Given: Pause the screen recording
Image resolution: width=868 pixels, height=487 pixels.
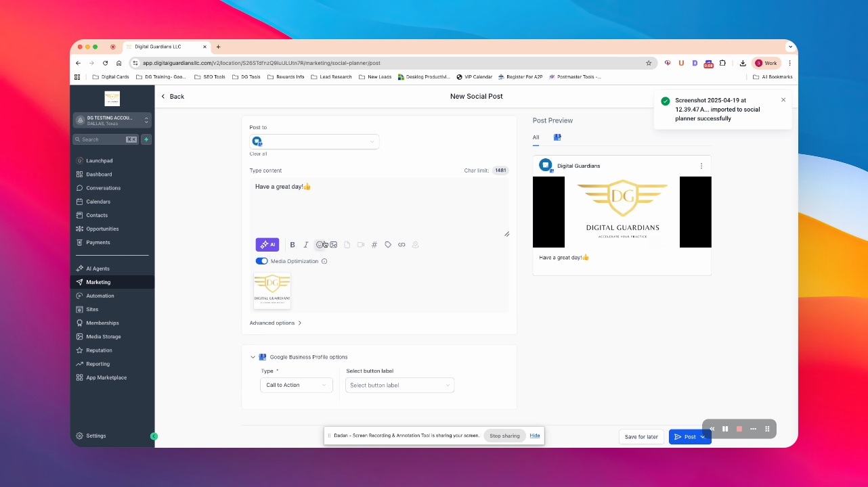Looking at the screenshot, I should click(x=725, y=429).
